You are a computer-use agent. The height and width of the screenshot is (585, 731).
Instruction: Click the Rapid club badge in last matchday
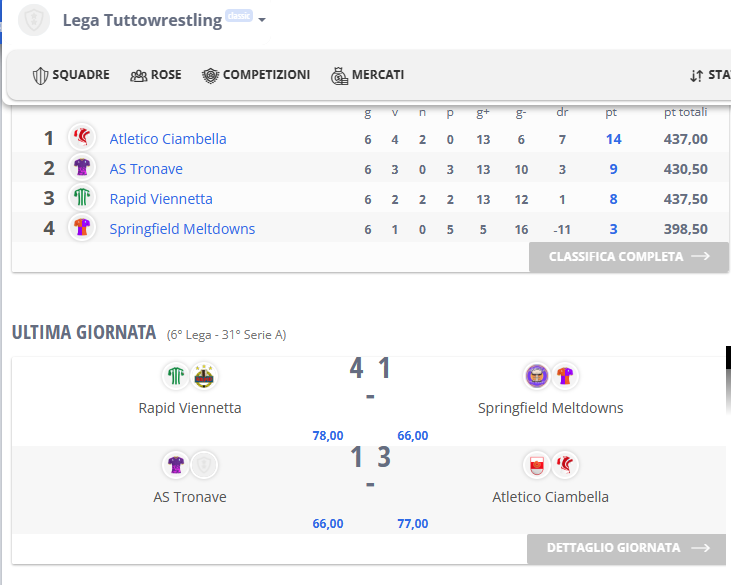tap(204, 376)
